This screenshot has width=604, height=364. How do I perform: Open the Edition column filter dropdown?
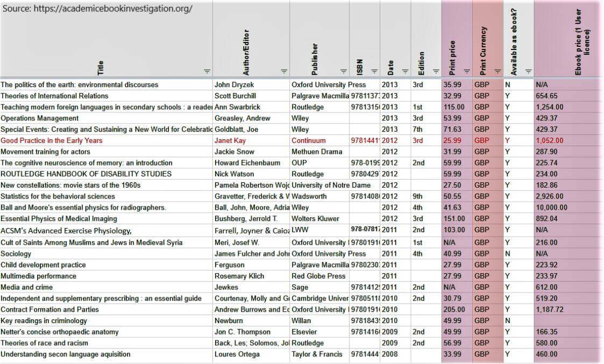(x=436, y=72)
